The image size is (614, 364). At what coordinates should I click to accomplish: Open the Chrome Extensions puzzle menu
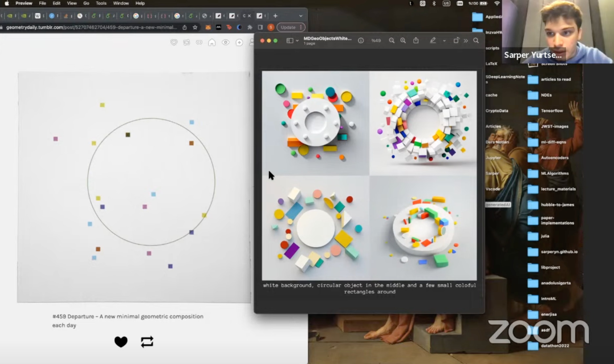(250, 28)
